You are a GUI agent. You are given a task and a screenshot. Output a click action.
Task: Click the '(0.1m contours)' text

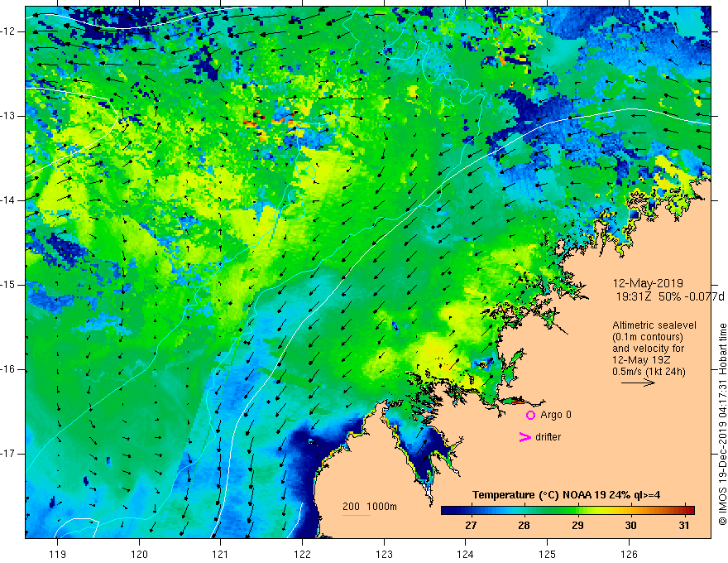pyautogui.click(x=648, y=337)
